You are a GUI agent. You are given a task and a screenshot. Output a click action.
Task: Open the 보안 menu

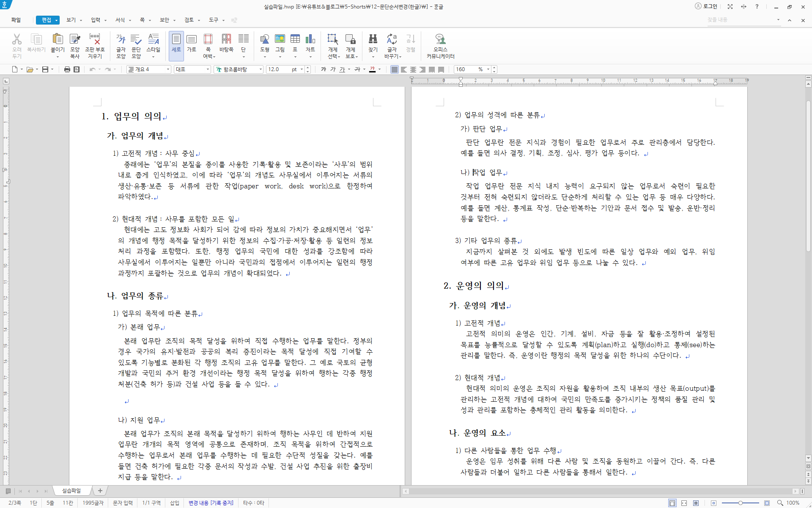[165, 20]
